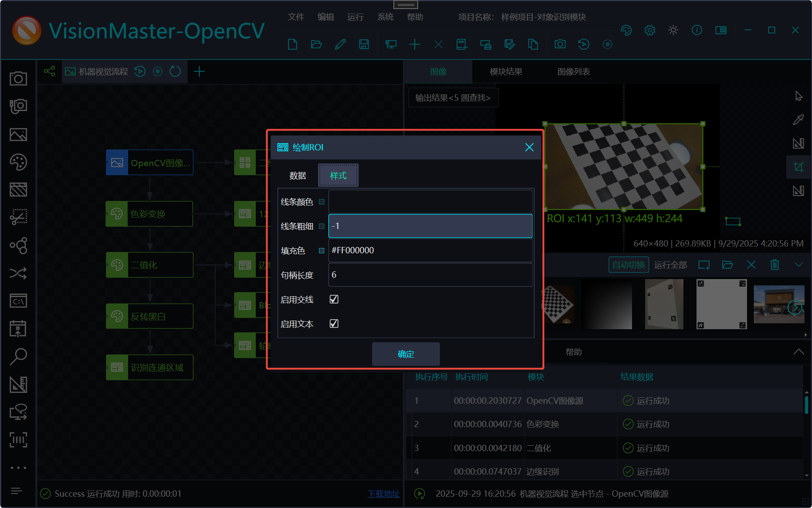The height and width of the screenshot is (508, 812).
Task: Switch to the 模块结果 tab
Action: point(506,72)
